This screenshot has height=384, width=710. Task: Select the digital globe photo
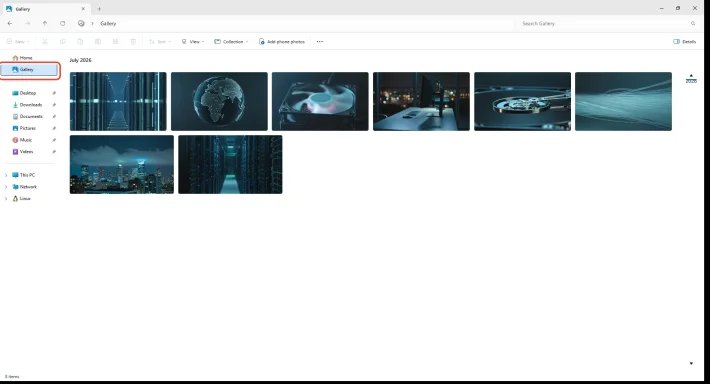click(x=219, y=101)
